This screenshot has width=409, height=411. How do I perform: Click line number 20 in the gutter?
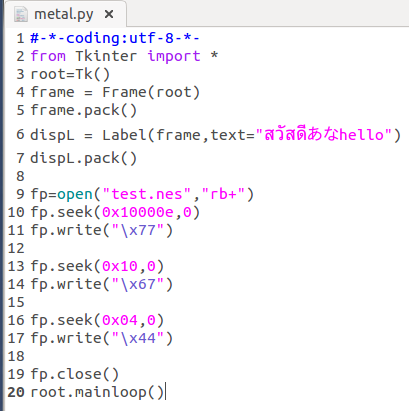(16, 392)
